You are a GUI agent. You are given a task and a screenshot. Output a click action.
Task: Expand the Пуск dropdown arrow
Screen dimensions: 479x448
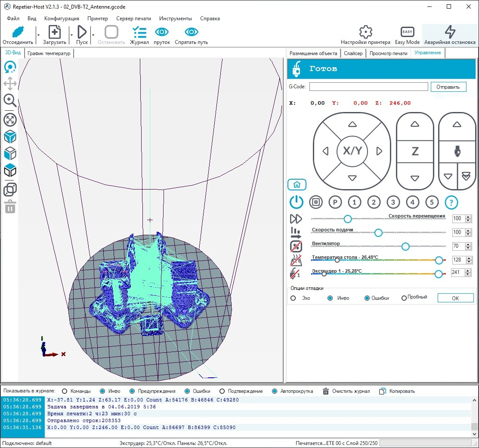click(x=93, y=34)
